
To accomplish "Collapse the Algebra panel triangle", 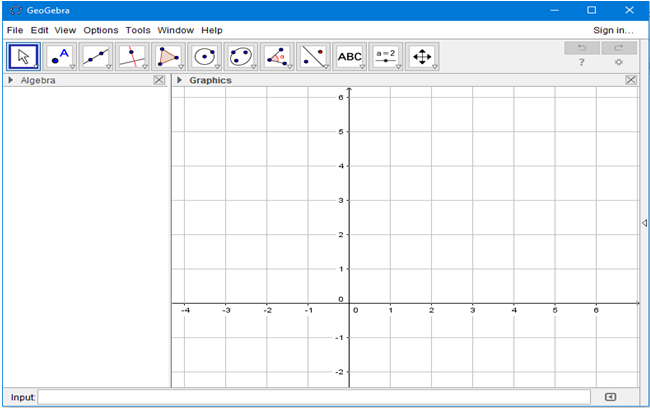I will pyautogui.click(x=11, y=80).
